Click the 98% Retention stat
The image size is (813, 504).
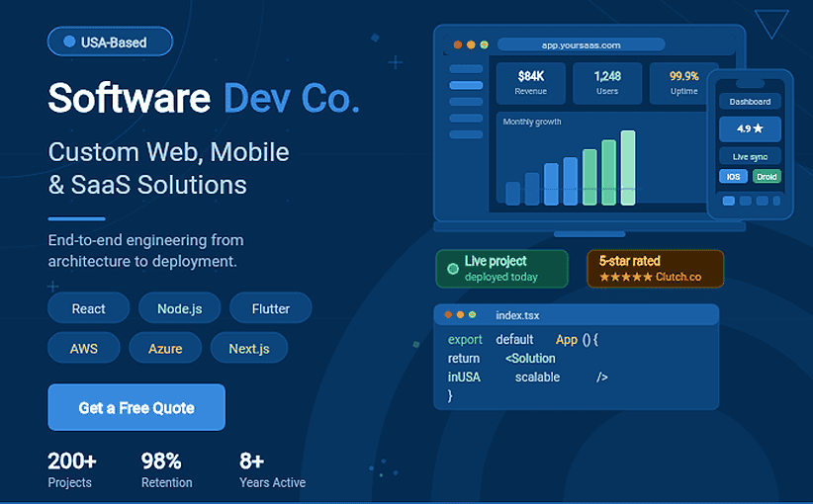click(166, 469)
